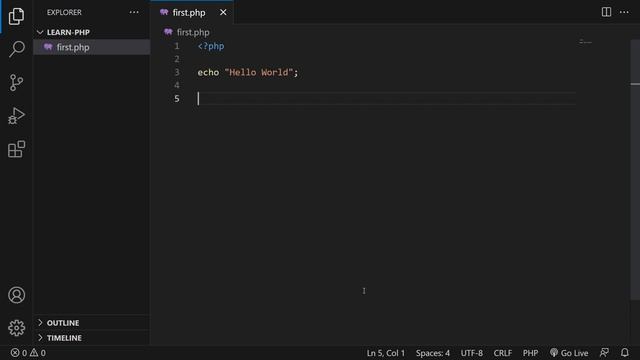640x360 pixels.
Task: Open the errors and warnings Problems indicator
Action: click(x=28, y=353)
